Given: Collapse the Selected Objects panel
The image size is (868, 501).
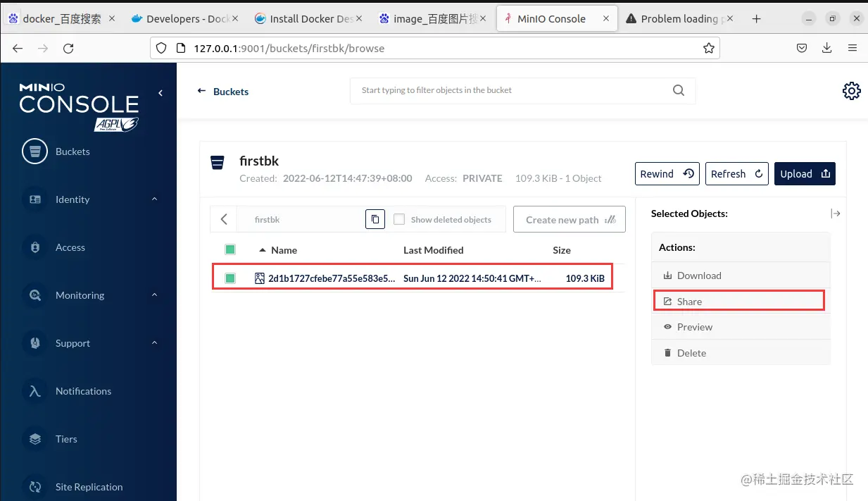Looking at the screenshot, I should pyautogui.click(x=836, y=214).
